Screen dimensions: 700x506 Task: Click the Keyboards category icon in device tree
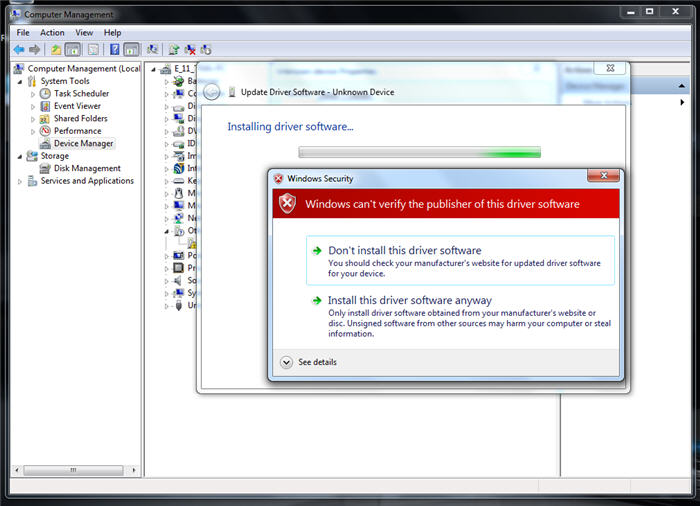point(179,181)
